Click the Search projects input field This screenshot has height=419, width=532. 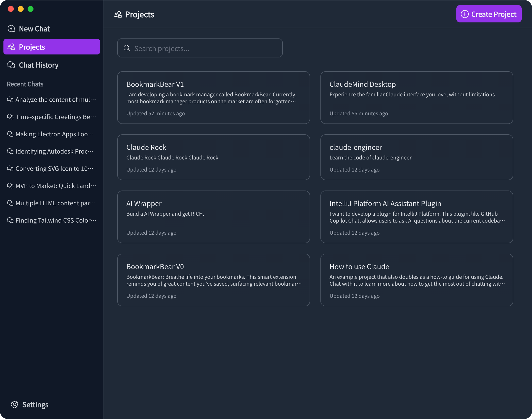pyautogui.click(x=199, y=48)
